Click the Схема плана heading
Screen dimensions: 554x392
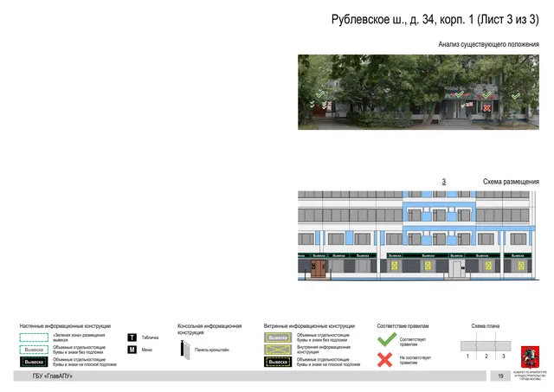coord(485,326)
